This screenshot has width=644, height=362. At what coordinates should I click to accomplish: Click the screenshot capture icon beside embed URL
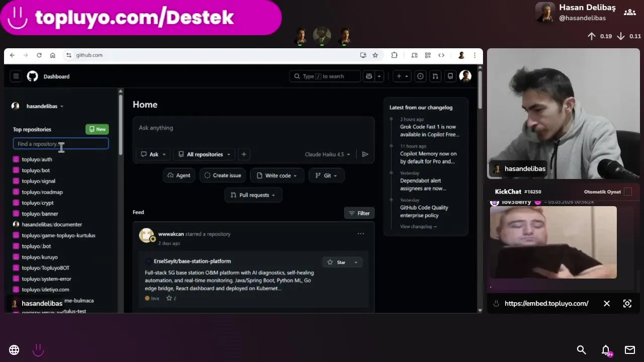pos(627,304)
